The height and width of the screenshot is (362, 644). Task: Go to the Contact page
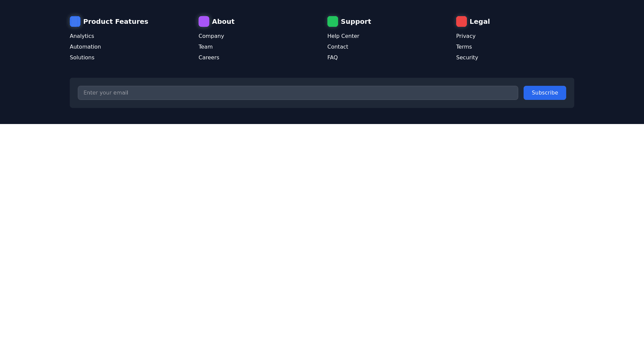[338, 47]
